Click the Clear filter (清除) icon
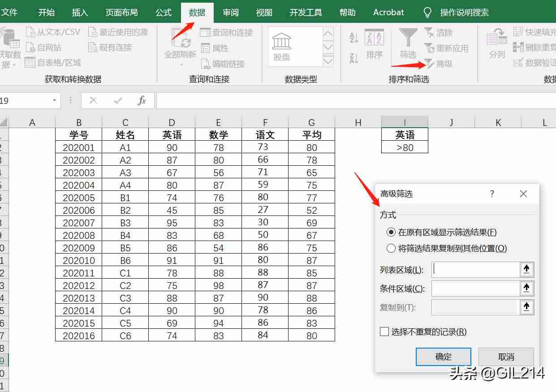Image resolution: width=556 pixels, height=392 pixels. pos(429,32)
